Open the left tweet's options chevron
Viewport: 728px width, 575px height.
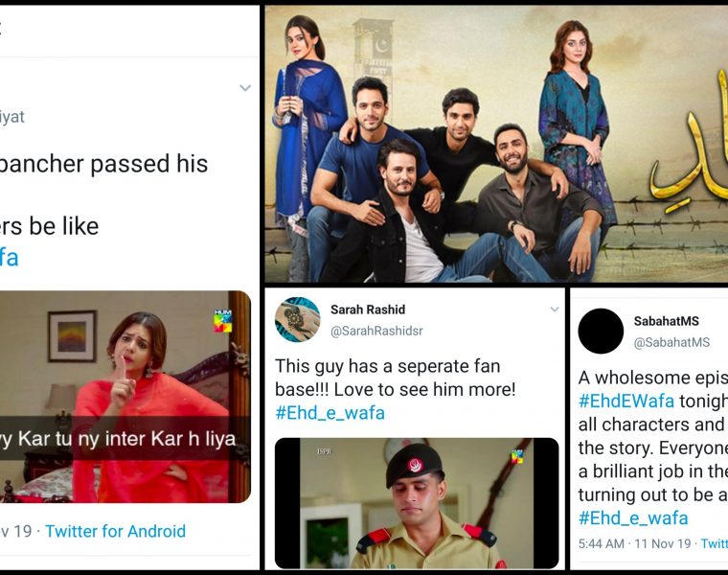pyautogui.click(x=245, y=88)
